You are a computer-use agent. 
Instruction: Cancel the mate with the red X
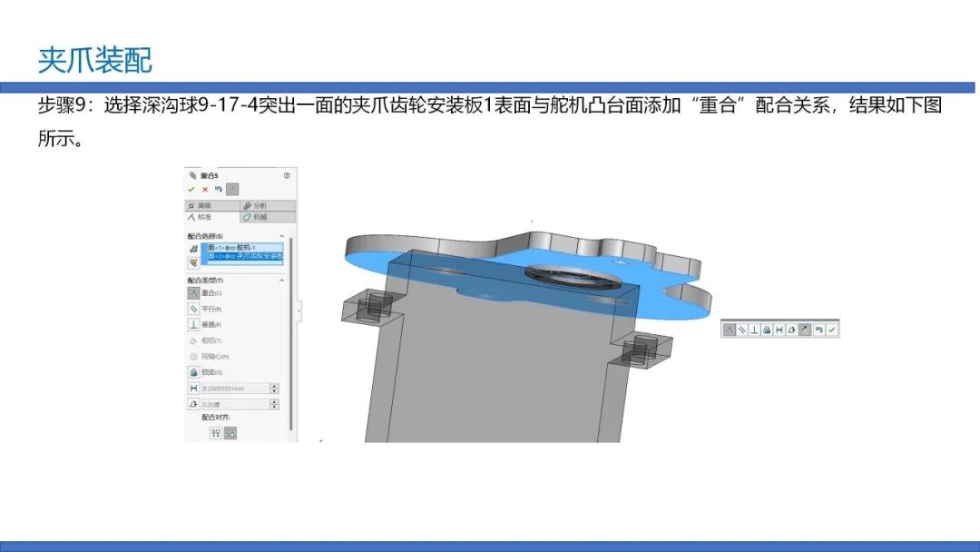point(205,189)
